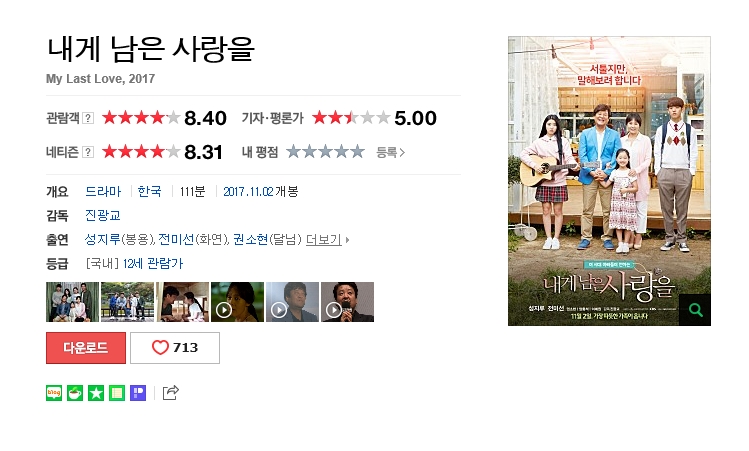
Task: Play the first video thumbnail
Action: 237,302
